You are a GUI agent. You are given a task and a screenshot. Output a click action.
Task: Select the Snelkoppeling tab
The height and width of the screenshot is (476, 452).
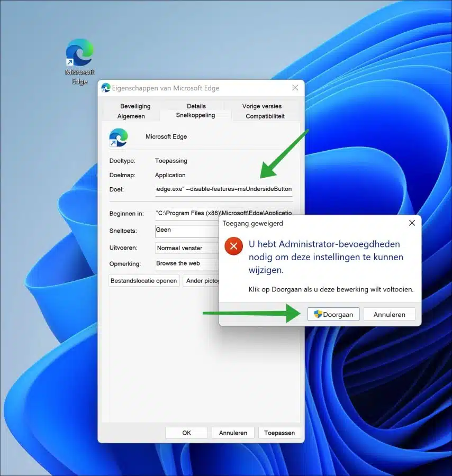tap(195, 115)
